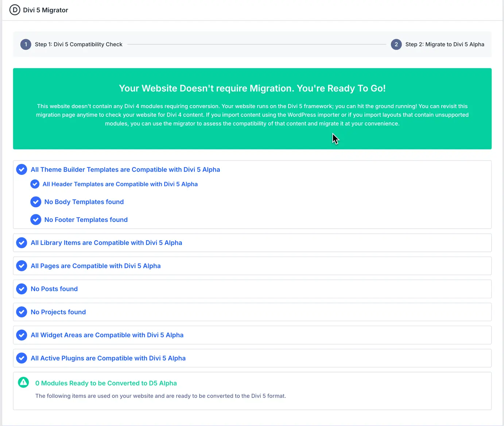Click the All Active Plugins compatibility text
The image size is (504, 426).
pyautogui.click(x=108, y=358)
